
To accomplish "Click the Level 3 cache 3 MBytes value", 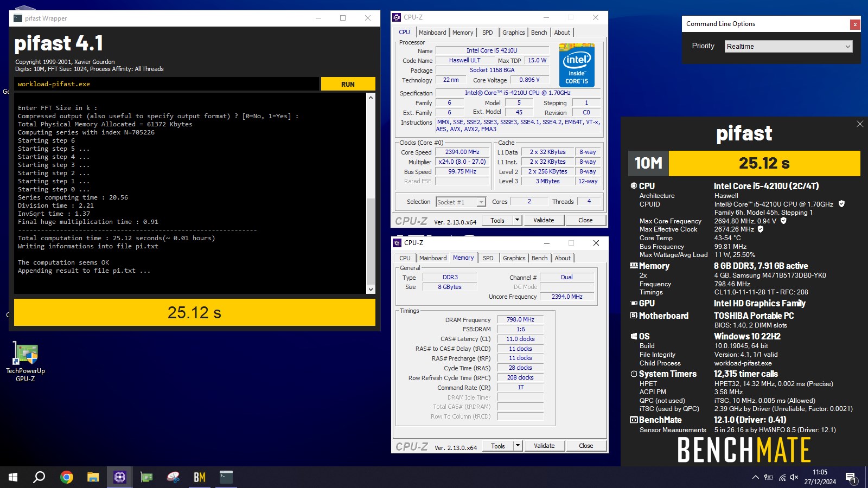I will (x=547, y=182).
